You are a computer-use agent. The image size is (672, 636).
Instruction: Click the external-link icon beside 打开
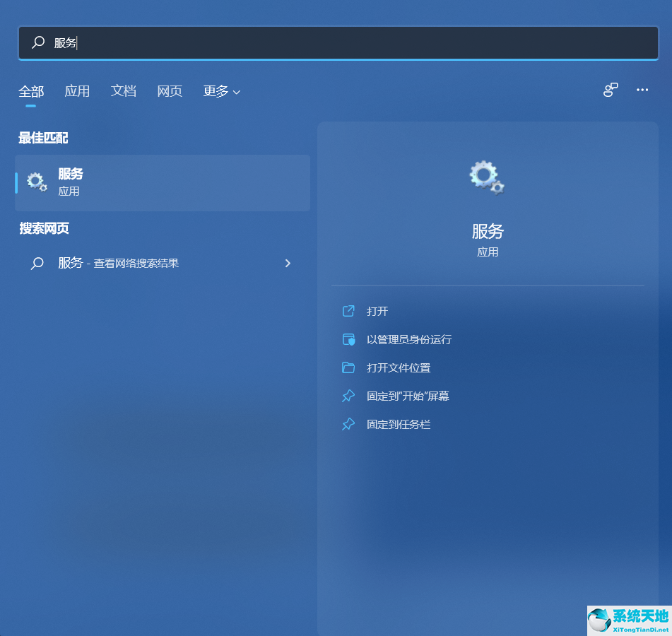pos(348,311)
